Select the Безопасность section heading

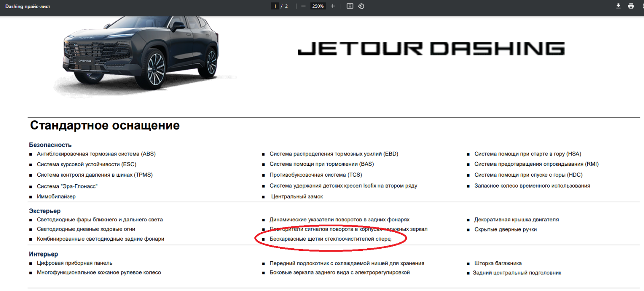click(x=50, y=145)
